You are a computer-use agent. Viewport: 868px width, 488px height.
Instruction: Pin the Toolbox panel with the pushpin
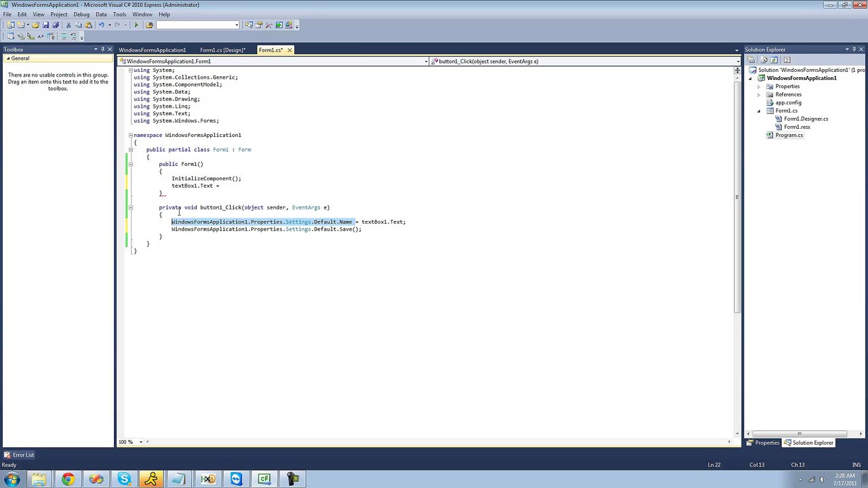pos(102,49)
